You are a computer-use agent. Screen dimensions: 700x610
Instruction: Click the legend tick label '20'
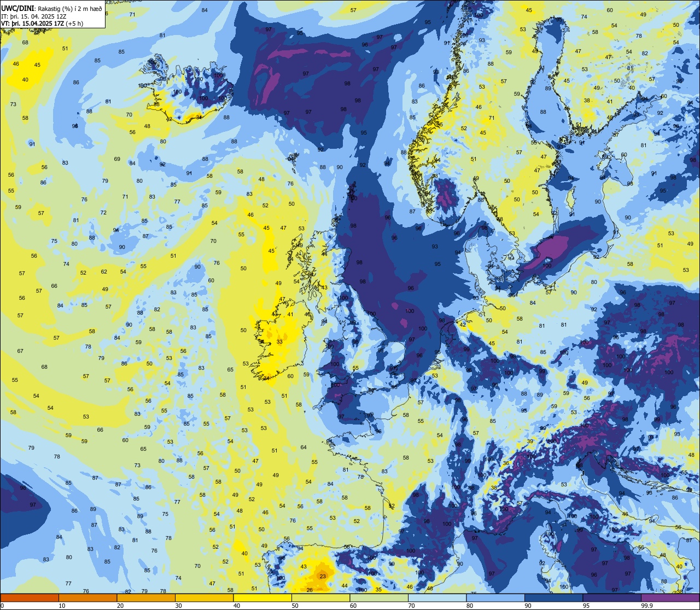(120, 606)
